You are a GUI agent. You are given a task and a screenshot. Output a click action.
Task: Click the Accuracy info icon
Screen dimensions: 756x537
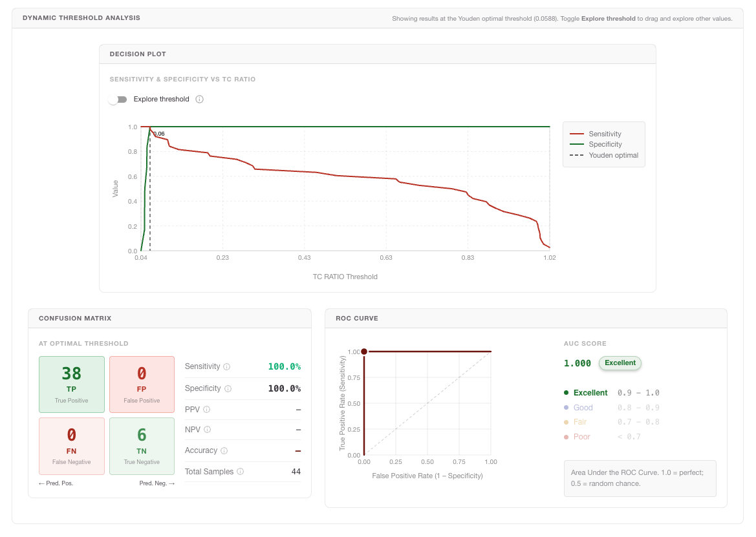tap(224, 451)
